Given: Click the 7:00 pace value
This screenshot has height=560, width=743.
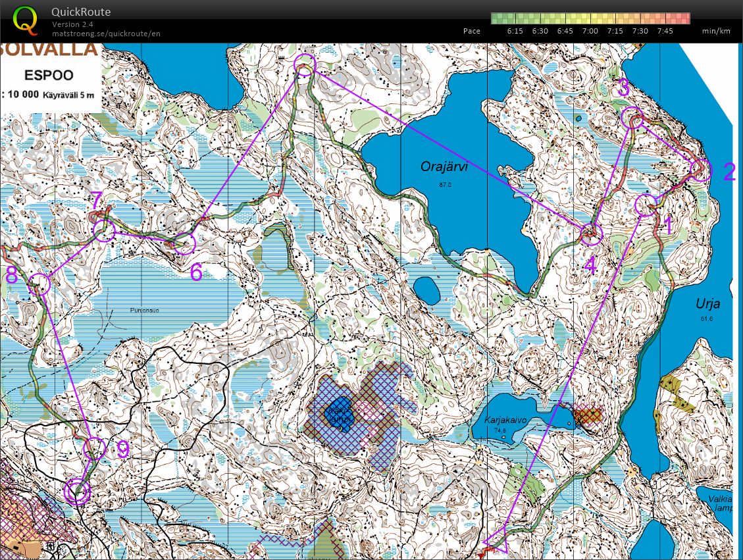Looking at the screenshot, I should 590,31.
